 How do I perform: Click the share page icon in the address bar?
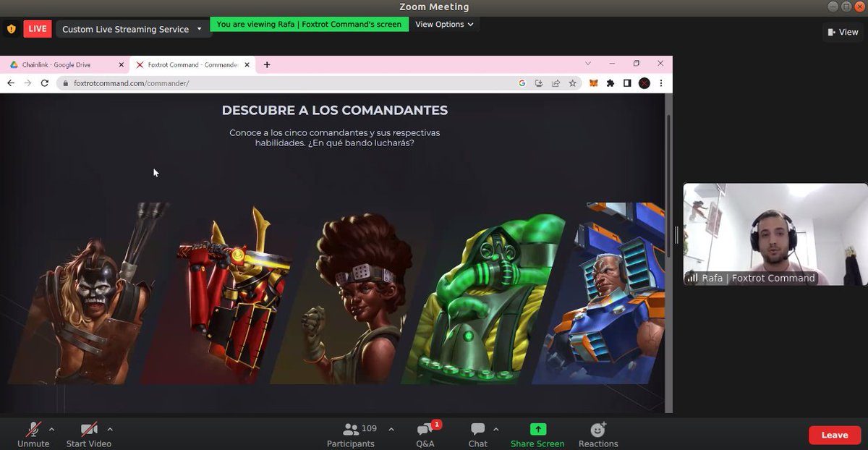(556, 83)
